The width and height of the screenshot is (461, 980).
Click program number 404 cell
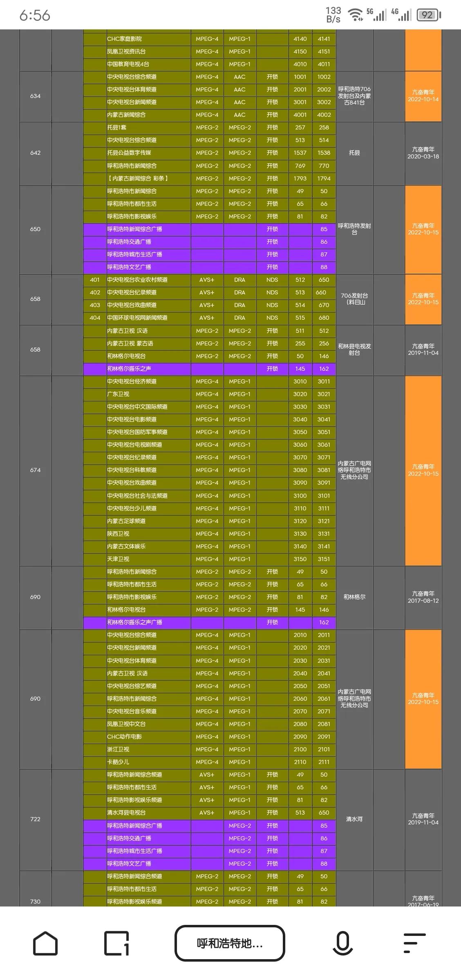pyautogui.click(x=95, y=318)
